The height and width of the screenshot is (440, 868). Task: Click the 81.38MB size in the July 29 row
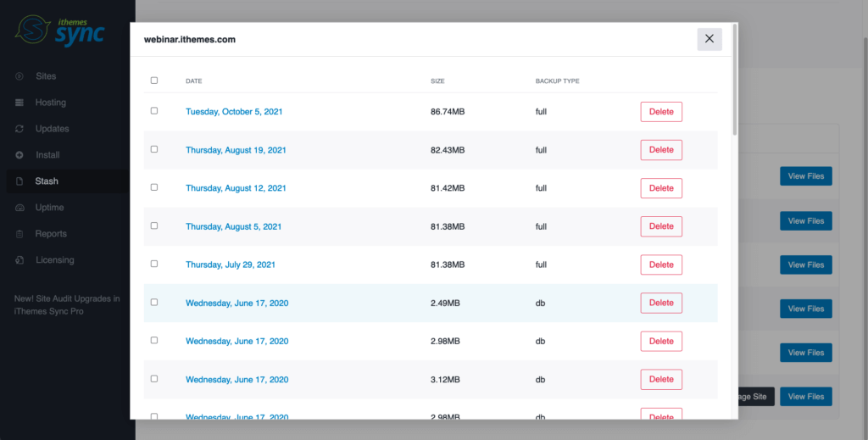click(448, 265)
